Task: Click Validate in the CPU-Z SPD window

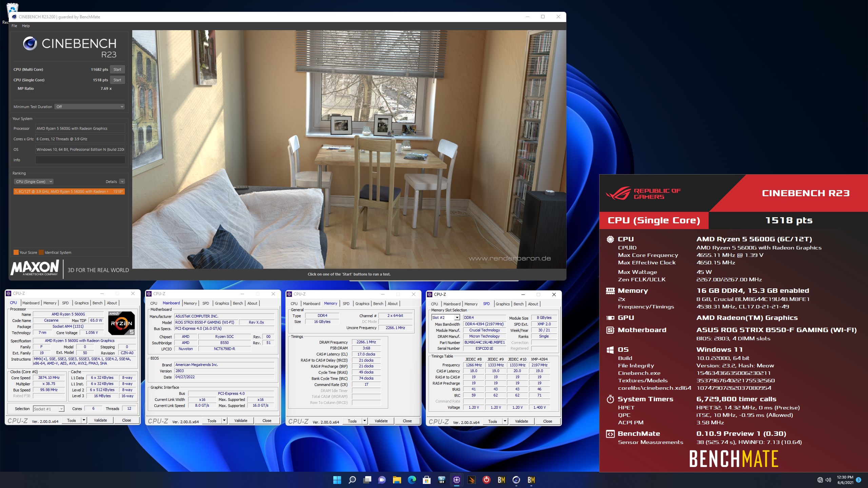Action: [x=521, y=421]
